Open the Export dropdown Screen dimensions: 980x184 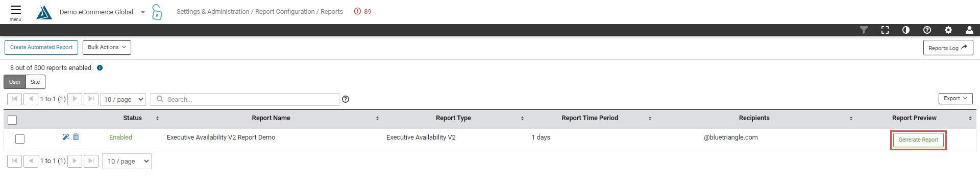click(x=955, y=99)
